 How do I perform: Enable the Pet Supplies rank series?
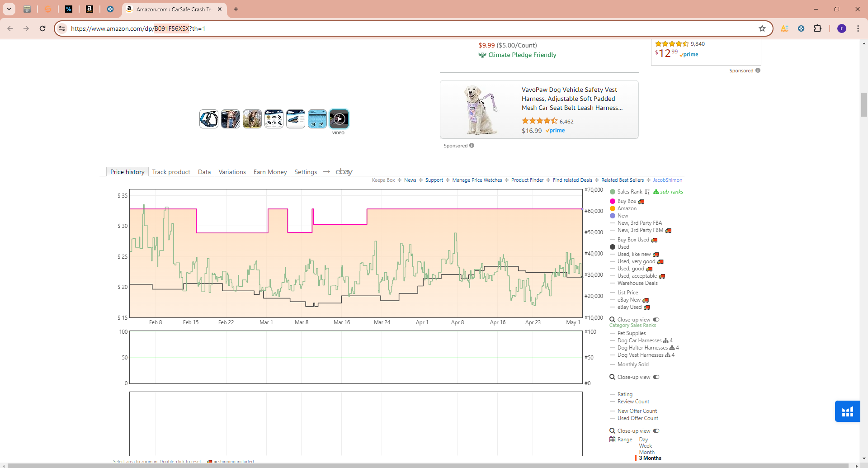pyautogui.click(x=628, y=333)
